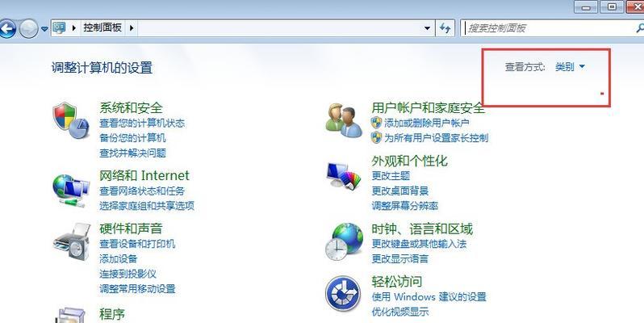This screenshot has width=644, height=323.
Task: Expand the arrow after 控制面板 breadcrumb
Action: coord(132,28)
